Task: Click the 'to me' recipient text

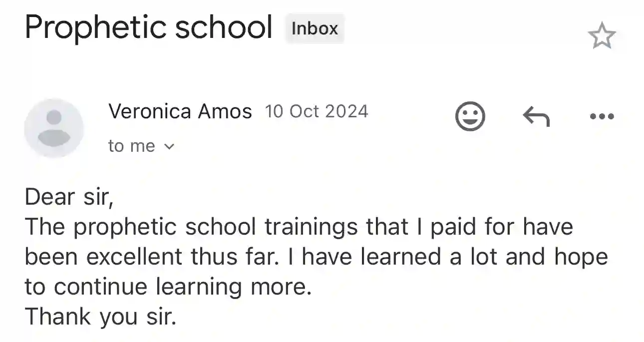Action: 132,146
